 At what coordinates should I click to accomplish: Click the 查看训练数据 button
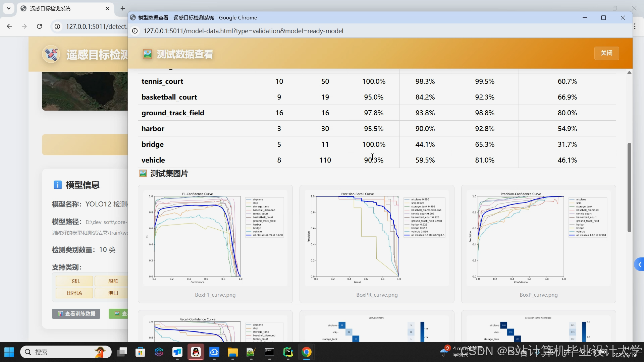click(76, 313)
